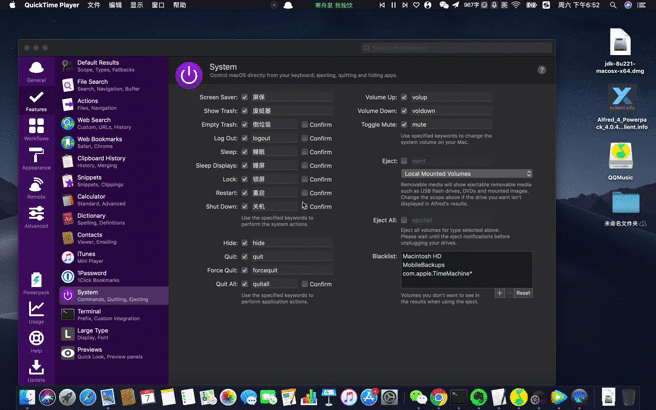This screenshot has height=410, width=656.
Task: Select Previews feature
Action: (114, 353)
